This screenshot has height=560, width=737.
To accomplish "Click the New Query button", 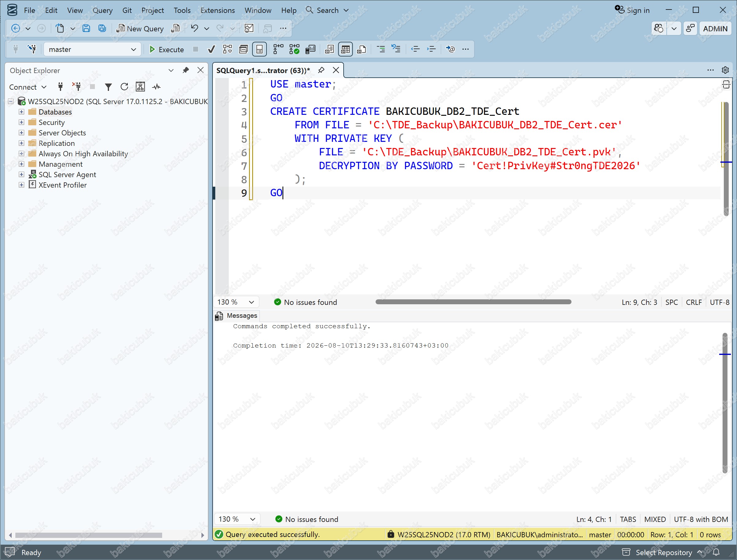I will coord(140,29).
